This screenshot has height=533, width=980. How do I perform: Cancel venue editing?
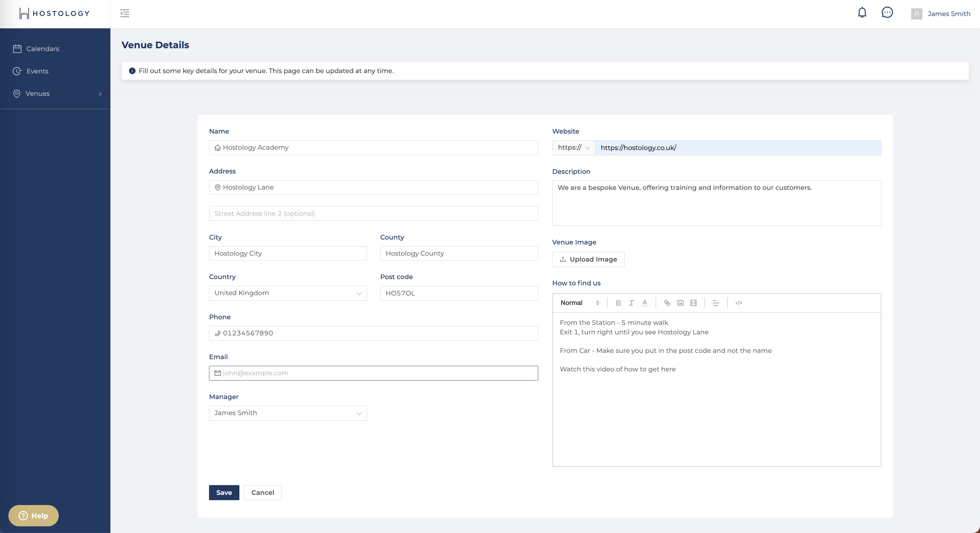[262, 493]
